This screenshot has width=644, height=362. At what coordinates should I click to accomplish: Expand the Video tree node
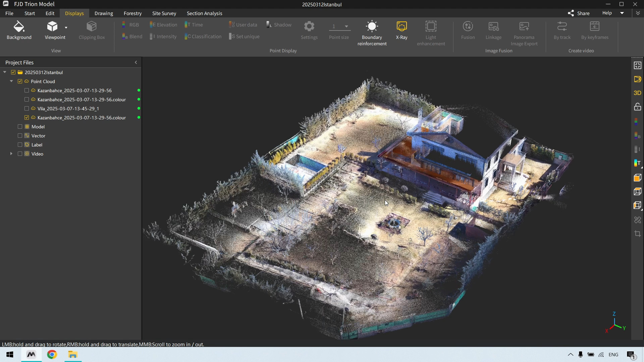11,154
